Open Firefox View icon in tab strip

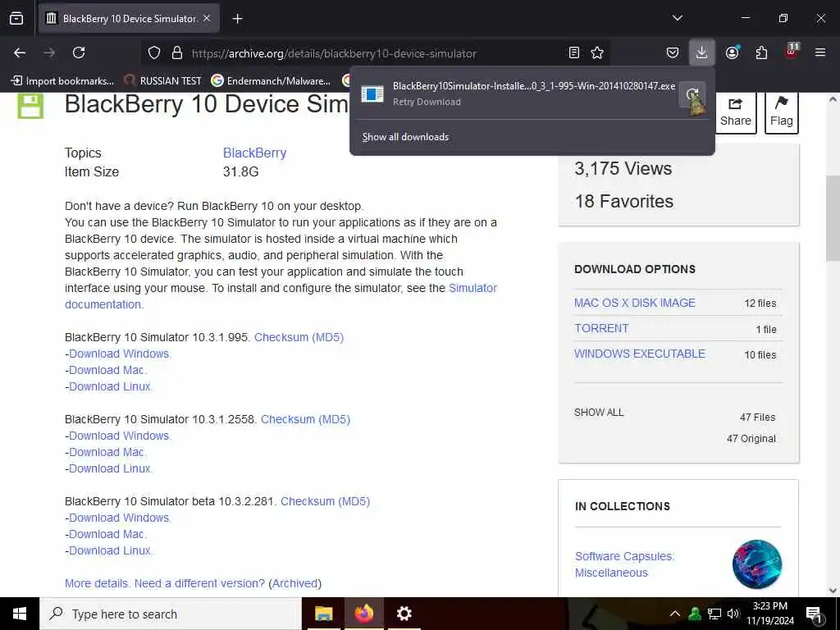pos(16,18)
